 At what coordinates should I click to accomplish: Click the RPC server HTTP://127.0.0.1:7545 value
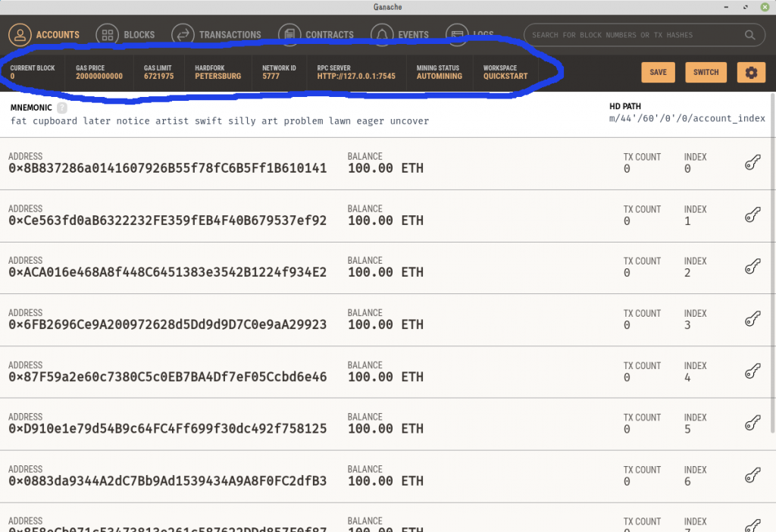[356, 77]
